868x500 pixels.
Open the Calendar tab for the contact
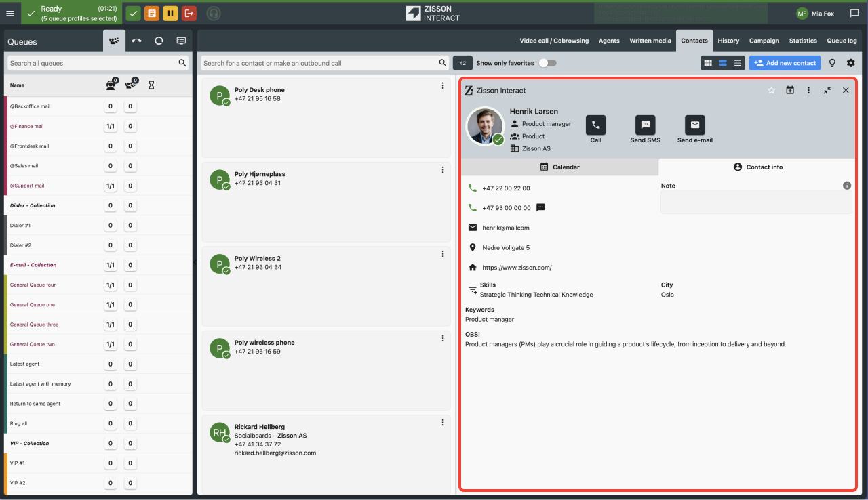pos(559,167)
